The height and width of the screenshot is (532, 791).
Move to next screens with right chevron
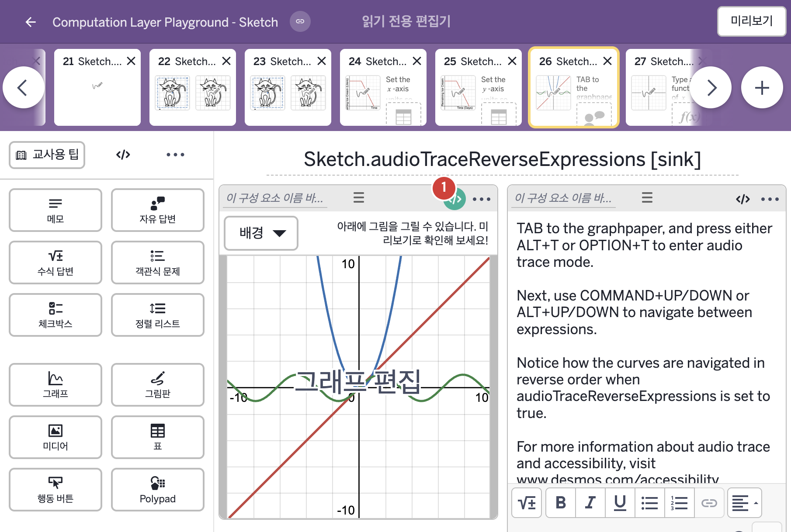[711, 88]
